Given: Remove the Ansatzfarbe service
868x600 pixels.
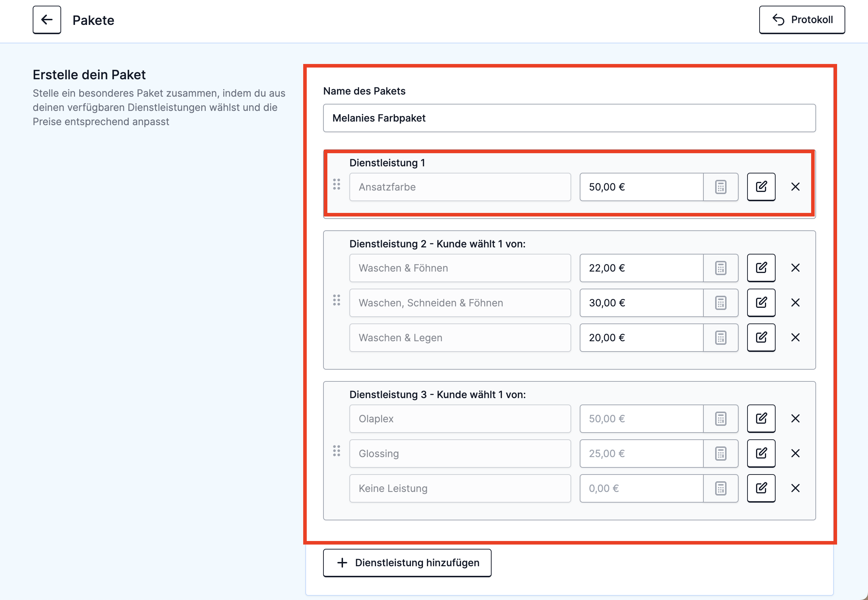Looking at the screenshot, I should (795, 187).
